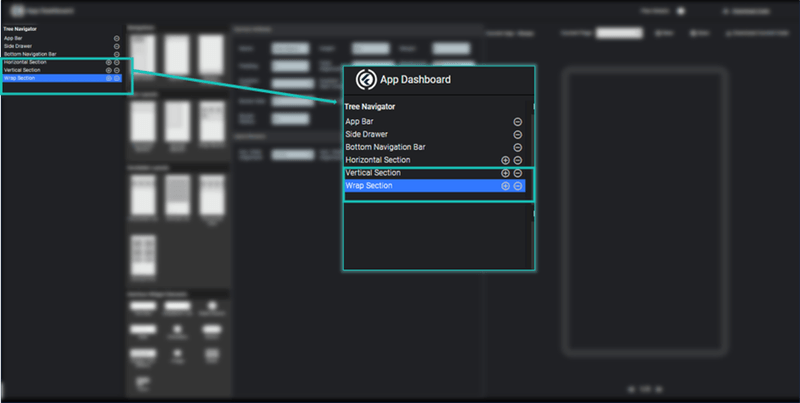Add child to Horizontal Section via plus icon in enlarged callout

tap(505, 160)
